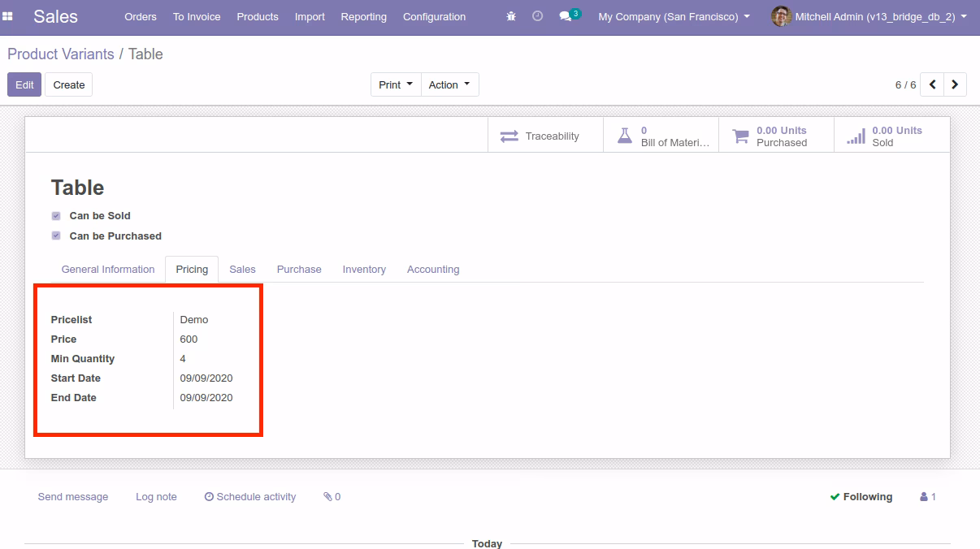Click Mitchell Admin avatar picture
Viewport: 980px width, 549px height.
tap(781, 16)
